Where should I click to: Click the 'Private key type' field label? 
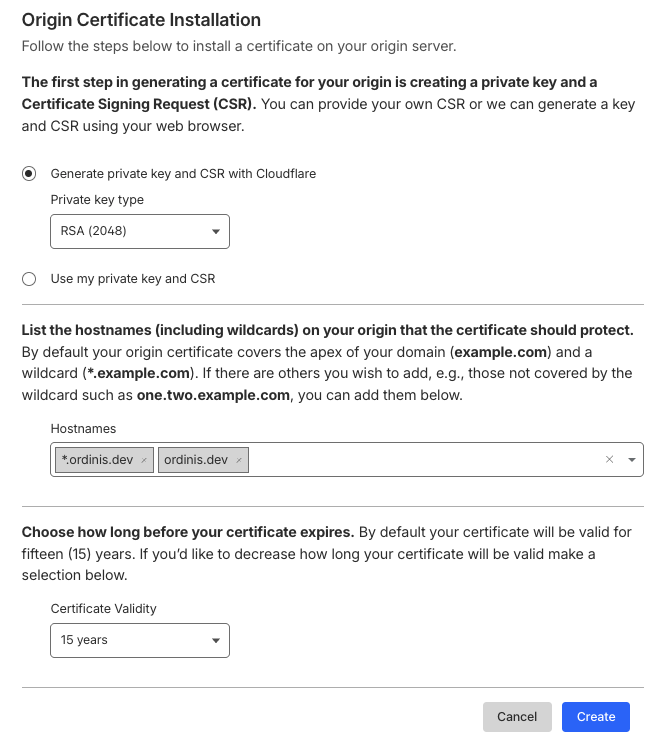[97, 200]
